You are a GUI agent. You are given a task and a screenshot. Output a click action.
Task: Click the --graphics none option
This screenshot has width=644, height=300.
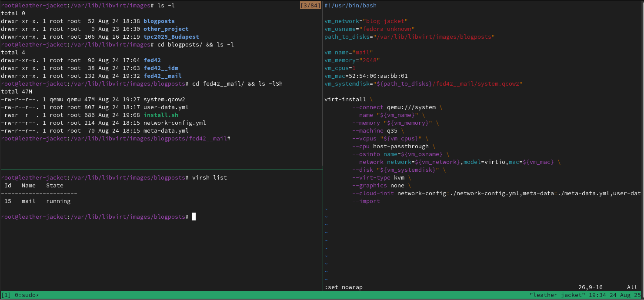click(382, 185)
